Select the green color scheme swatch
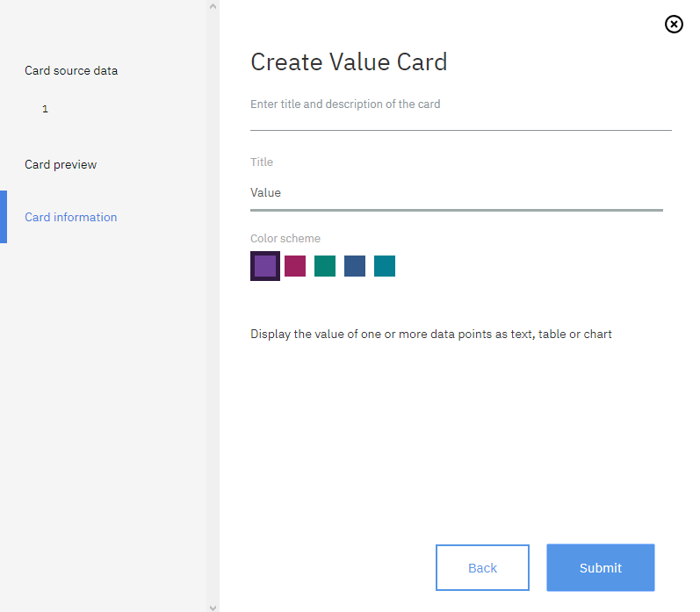 click(325, 266)
